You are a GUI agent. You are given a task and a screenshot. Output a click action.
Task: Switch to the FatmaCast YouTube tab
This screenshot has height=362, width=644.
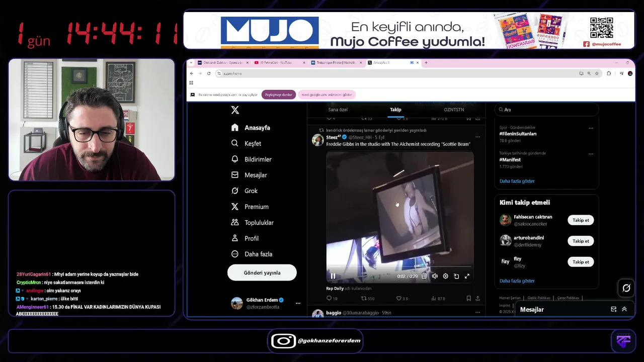[279, 63]
